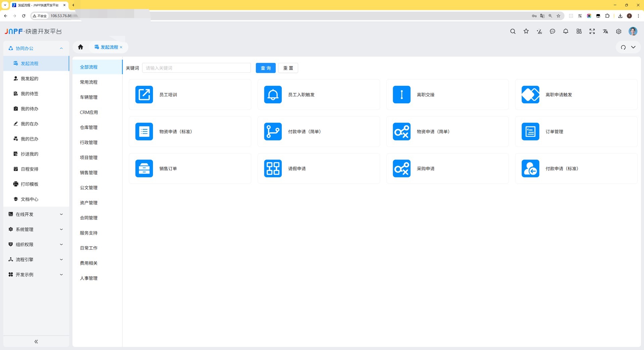Click the 关键词 keyword input field

coord(196,68)
